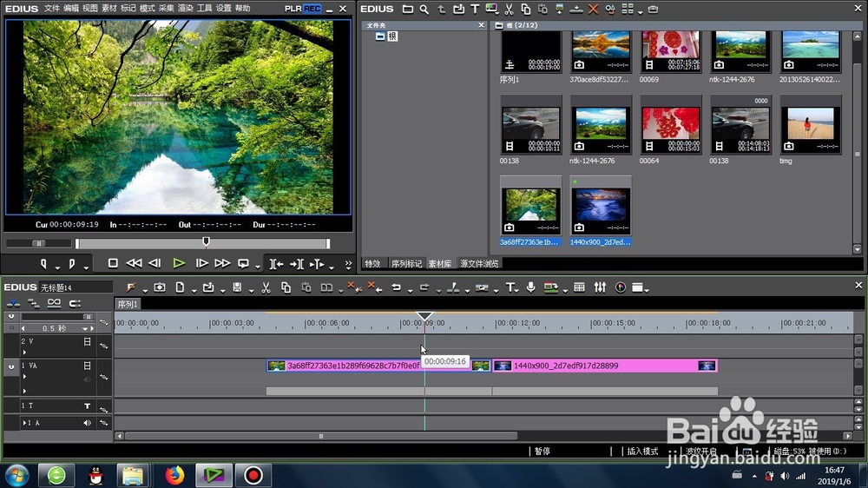The height and width of the screenshot is (488, 868).
Task: Step to the next frame
Action: [x=202, y=264]
